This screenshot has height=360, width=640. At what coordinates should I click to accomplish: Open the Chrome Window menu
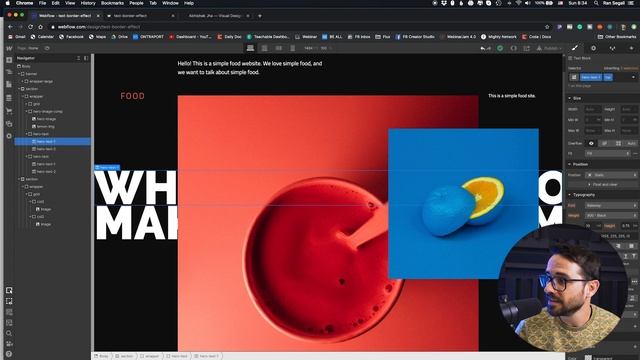170,3
